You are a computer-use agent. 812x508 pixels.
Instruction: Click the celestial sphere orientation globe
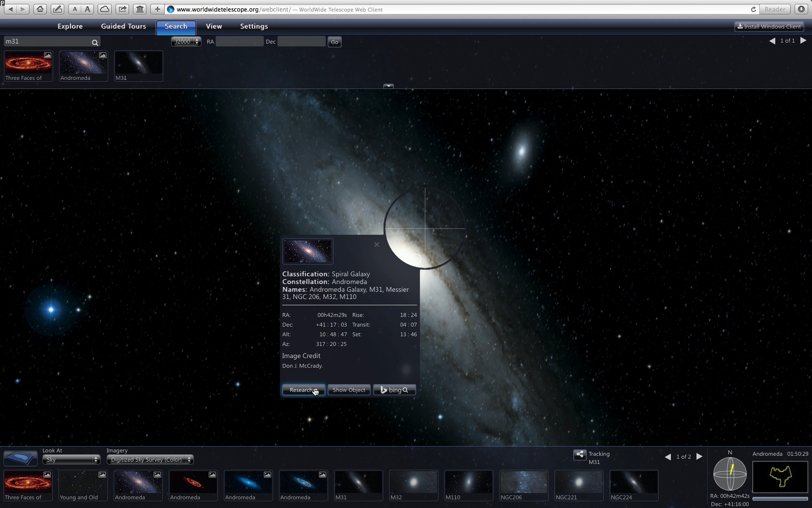(730, 474)
